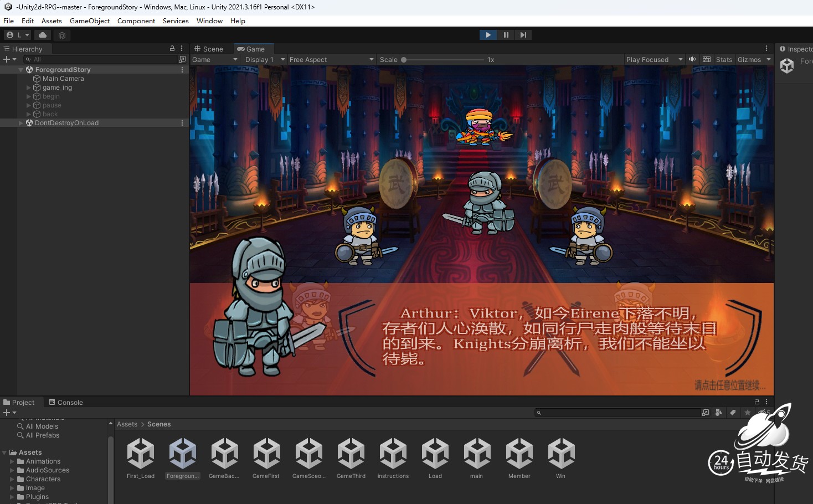
Task: Open the GameObject menu
Action: coord(89,21)
